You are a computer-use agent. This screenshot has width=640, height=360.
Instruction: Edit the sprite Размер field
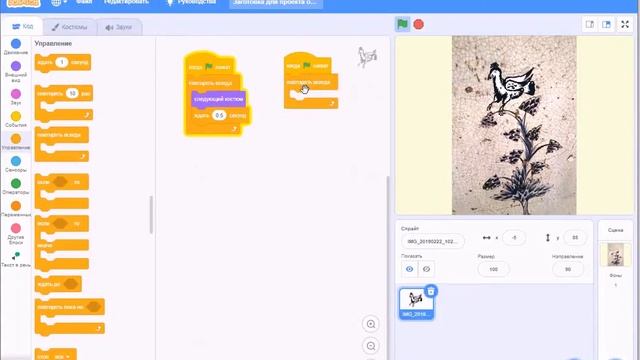(493, 269)
